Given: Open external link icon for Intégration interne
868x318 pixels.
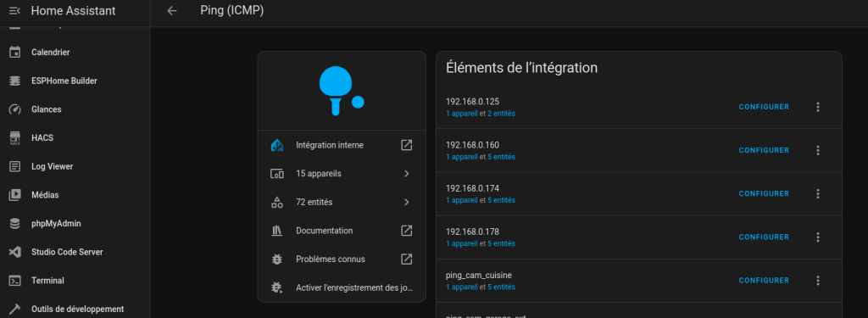Looking at the screenshot, I should coord(406,145).
